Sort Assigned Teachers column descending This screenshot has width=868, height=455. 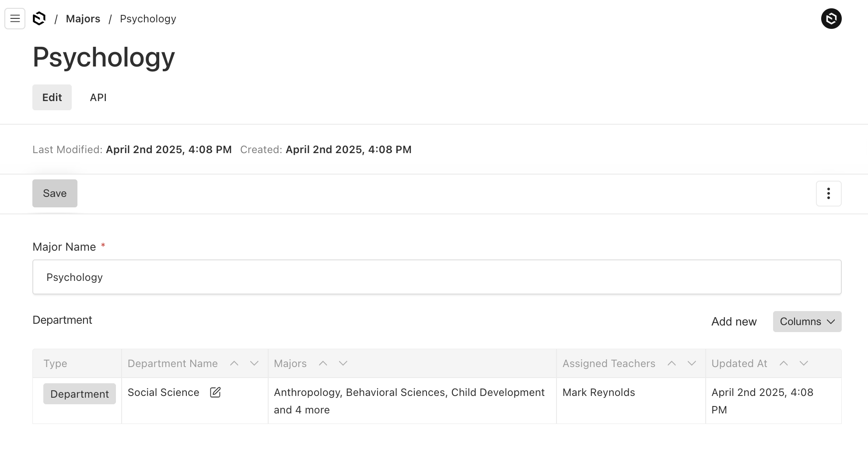pyautogui.click(x=692, y=364)
